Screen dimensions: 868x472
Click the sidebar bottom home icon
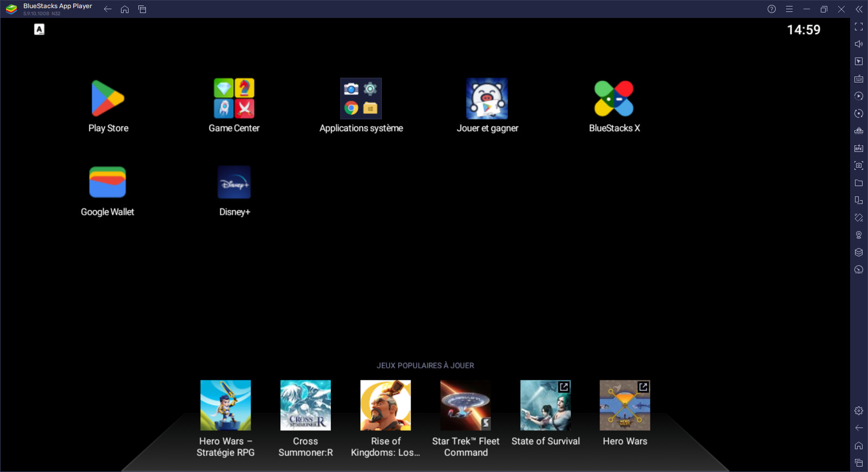(859, 445)
